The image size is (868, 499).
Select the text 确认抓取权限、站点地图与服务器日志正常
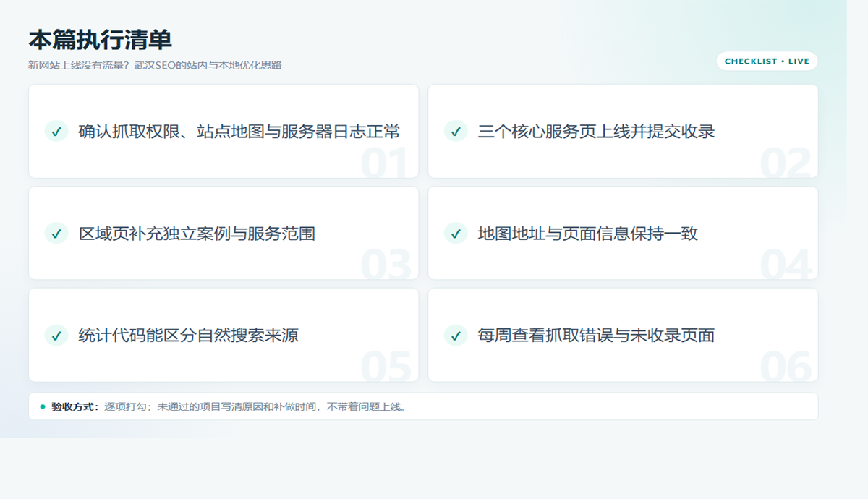239,132
